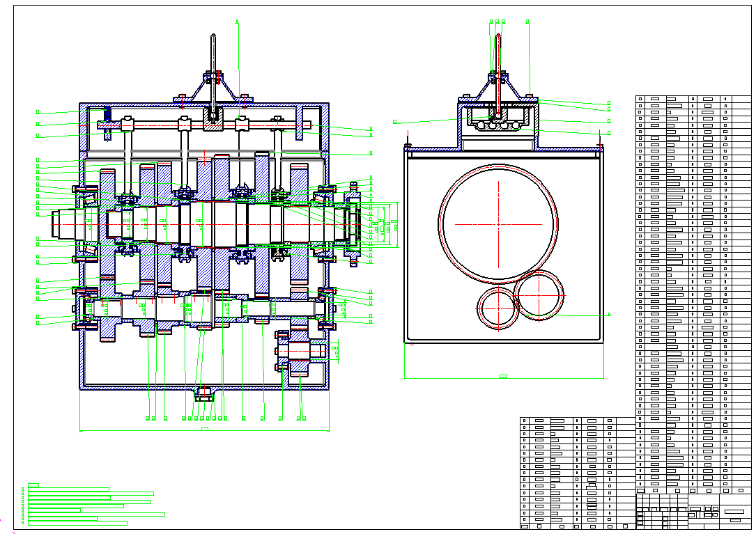Select the output flange on the main shaft

(x=353, y=224)
